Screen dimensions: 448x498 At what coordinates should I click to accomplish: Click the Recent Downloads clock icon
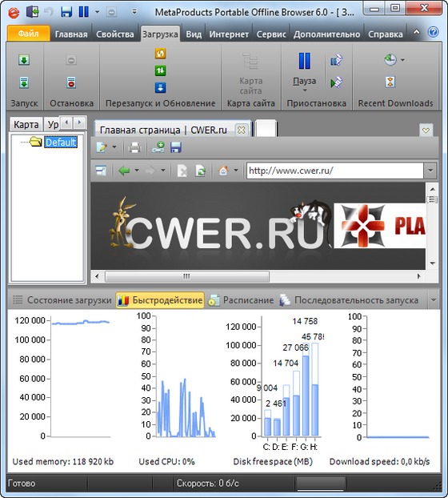pyautogui.click(x=390, y=59)
